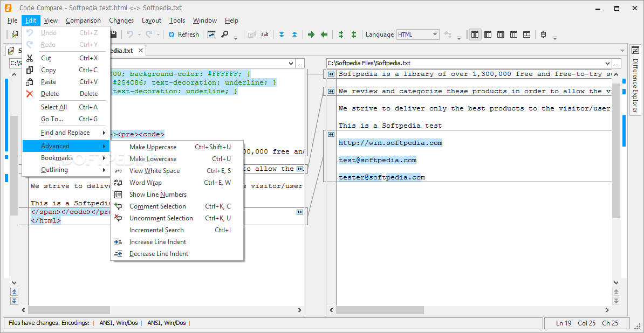Choose Increase Line Indent
This screenshot has height=333, width=644.
coord(177,242)
